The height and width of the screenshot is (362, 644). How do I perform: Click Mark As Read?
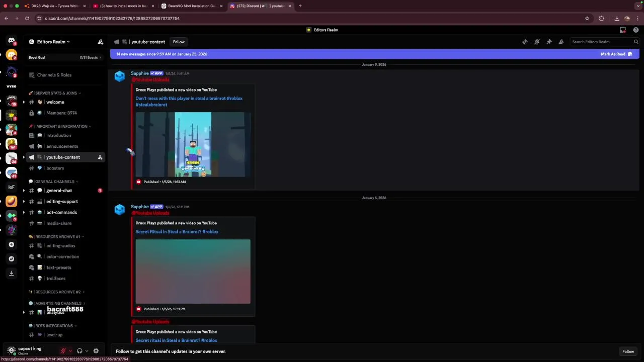click(x=616, y=54)
